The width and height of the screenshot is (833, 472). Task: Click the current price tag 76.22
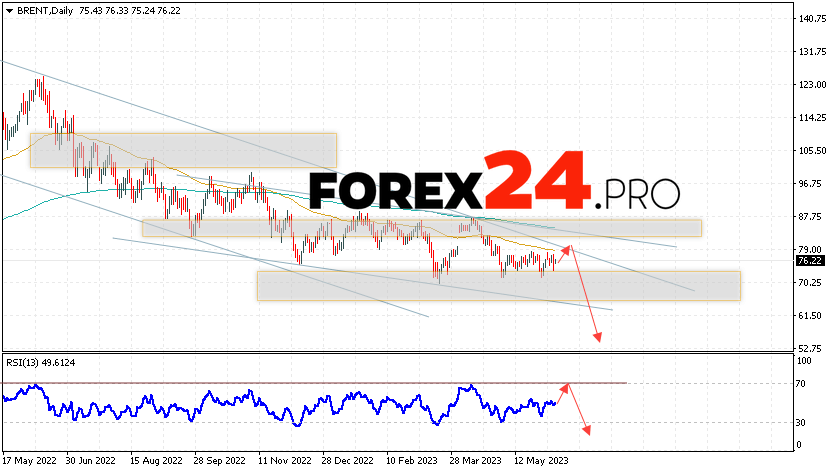point(809,260)
